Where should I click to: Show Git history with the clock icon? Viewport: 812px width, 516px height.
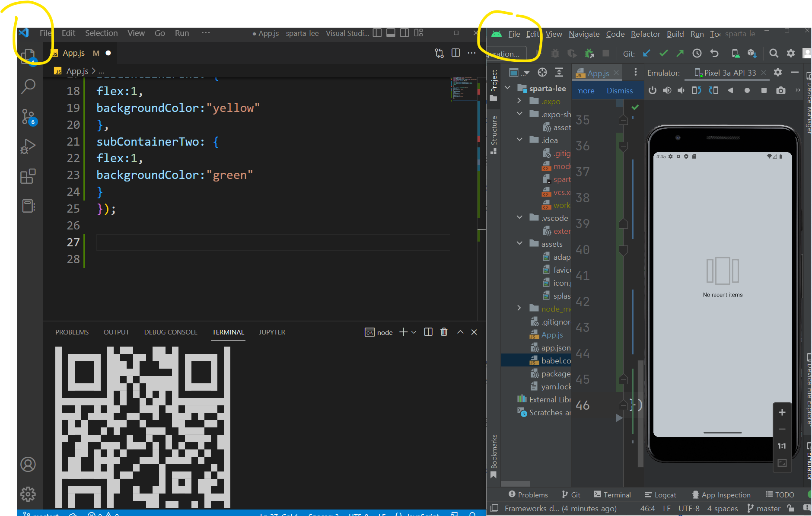697,53
